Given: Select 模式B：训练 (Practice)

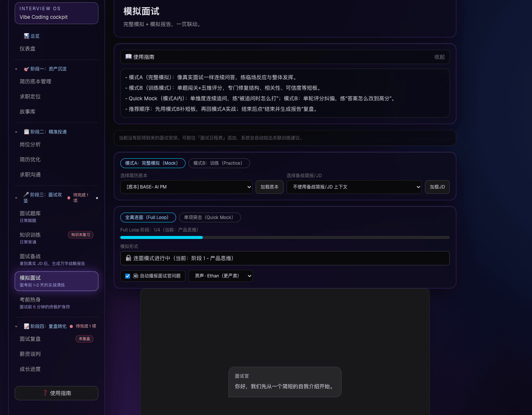Looking at the screenshot, I should [x=219, y=163].
